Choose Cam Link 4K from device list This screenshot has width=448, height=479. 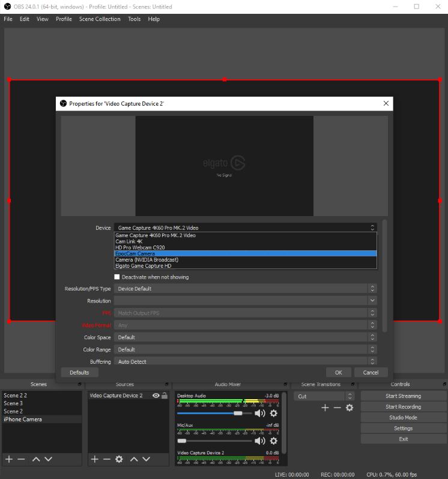tap(246, 241)
